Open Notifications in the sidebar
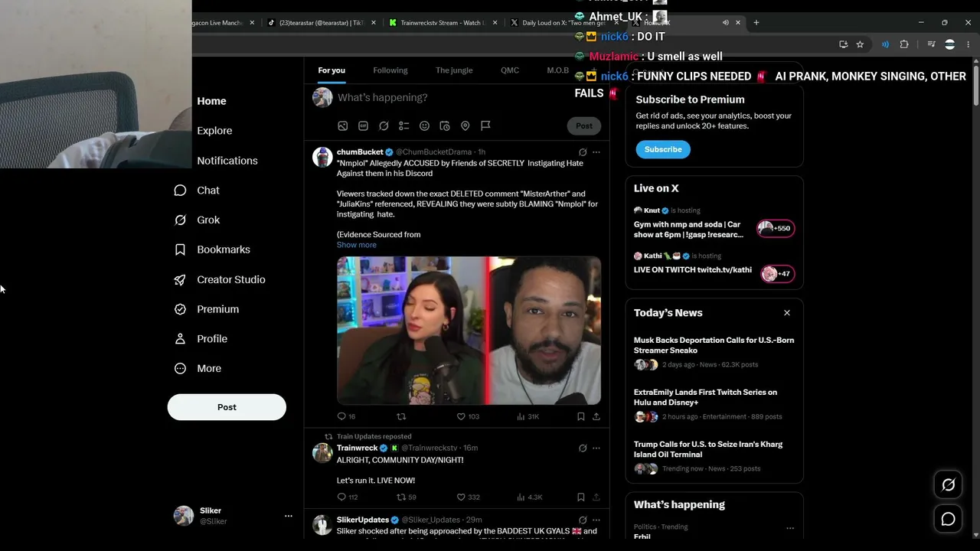The image size is (980, 551). [x=227, y=161]
